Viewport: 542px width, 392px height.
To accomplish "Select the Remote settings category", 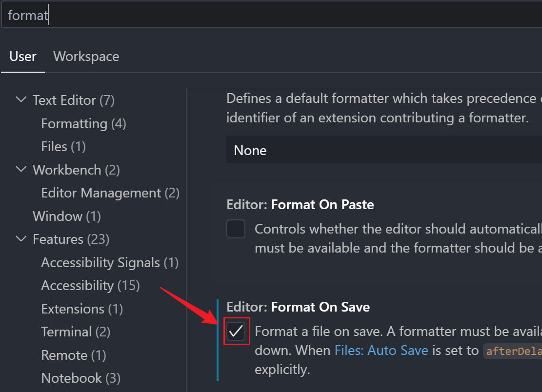I will click(x=73, y=355).
